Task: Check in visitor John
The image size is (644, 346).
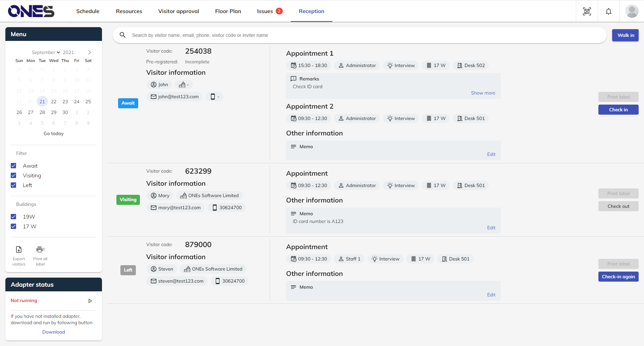Action: 618,110
